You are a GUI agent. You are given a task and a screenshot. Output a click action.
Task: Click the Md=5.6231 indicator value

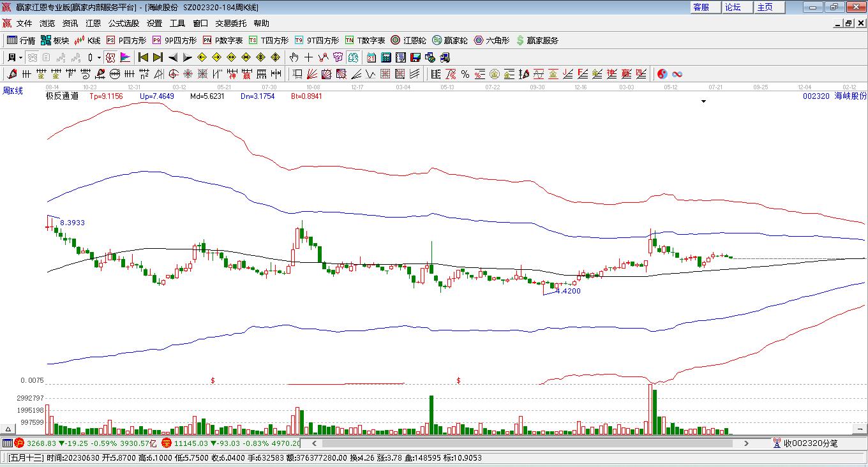pyautogui.click(x=207, y=96)
